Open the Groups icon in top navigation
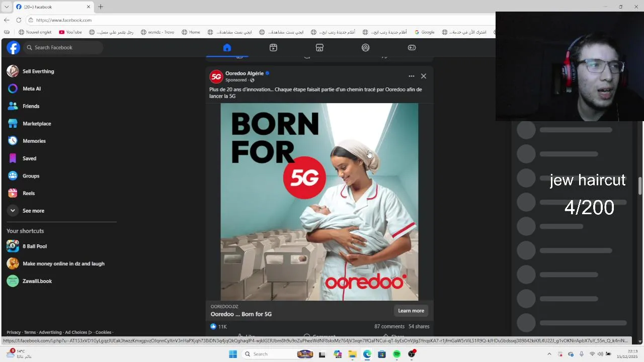644x362 pixels. (366, 47)
